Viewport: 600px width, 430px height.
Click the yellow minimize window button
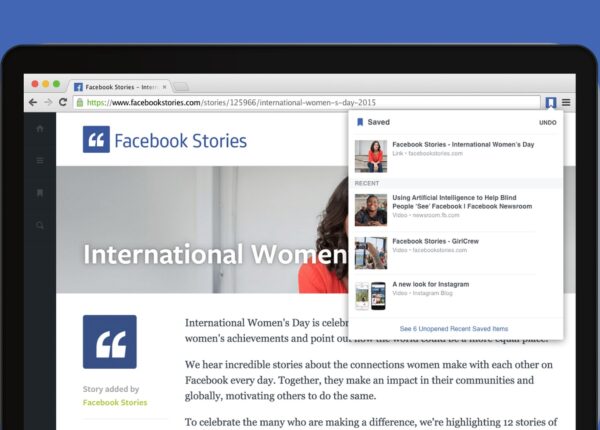[x=46, y=84]
